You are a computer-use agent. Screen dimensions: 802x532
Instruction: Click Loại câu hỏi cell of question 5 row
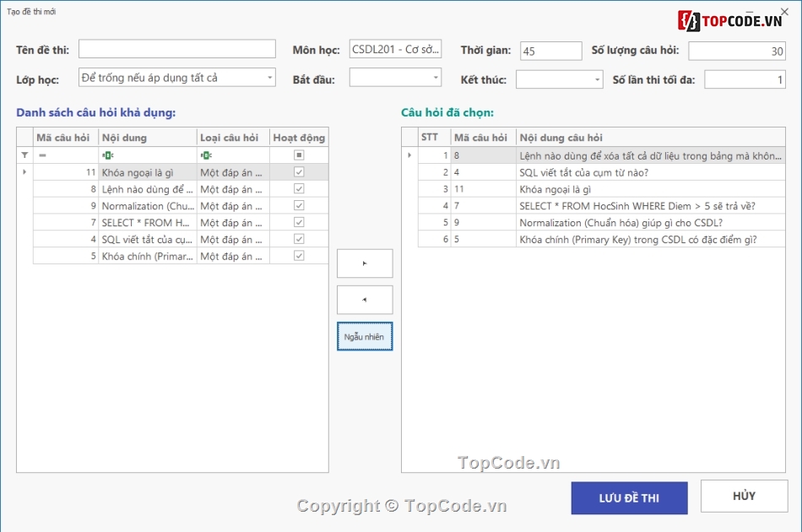pyautogui.click(x=233, y=256)
